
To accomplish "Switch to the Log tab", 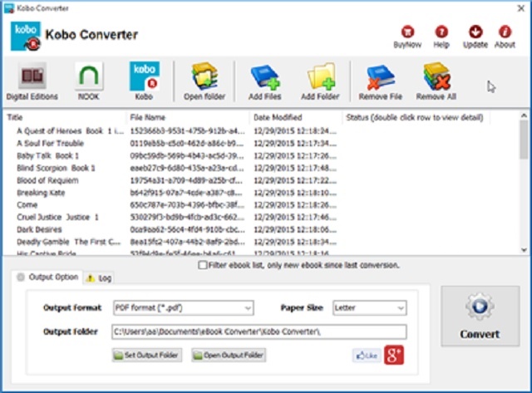I will tap(99, 278).
